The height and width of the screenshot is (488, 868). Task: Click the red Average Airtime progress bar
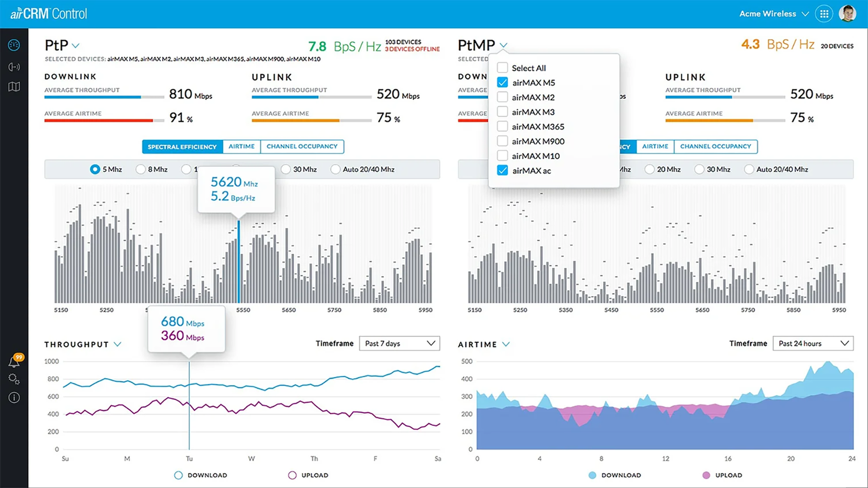99,120
